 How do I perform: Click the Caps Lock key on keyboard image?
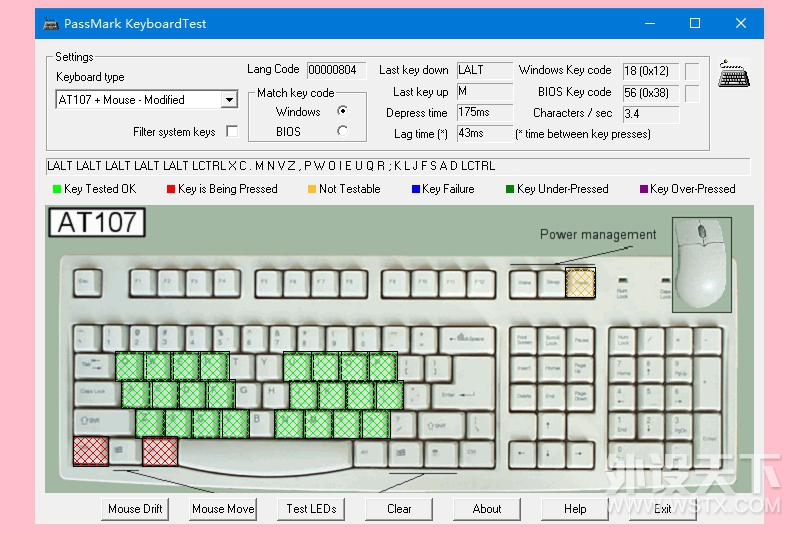[x=97, y=394]
